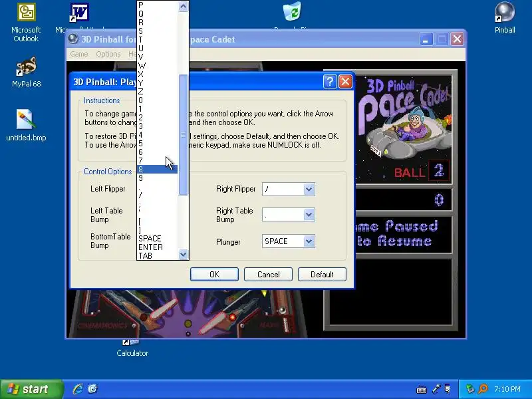This screenshot has height=399, width=532.
Task: Click the 7:10 PM taskbar clock
Action: (x=507, y=389)
